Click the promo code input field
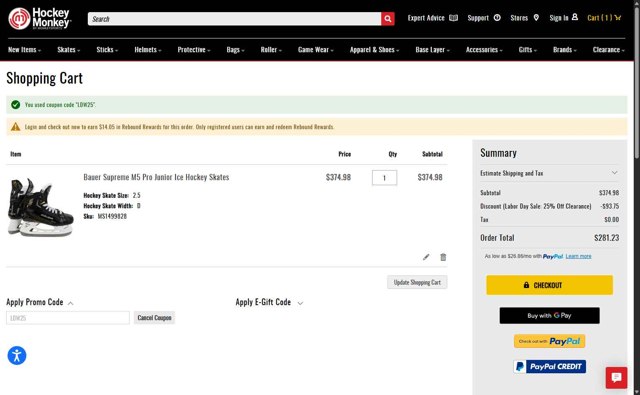Image resolution: width=640 pixels, height=395 pixels. (68, 318)
